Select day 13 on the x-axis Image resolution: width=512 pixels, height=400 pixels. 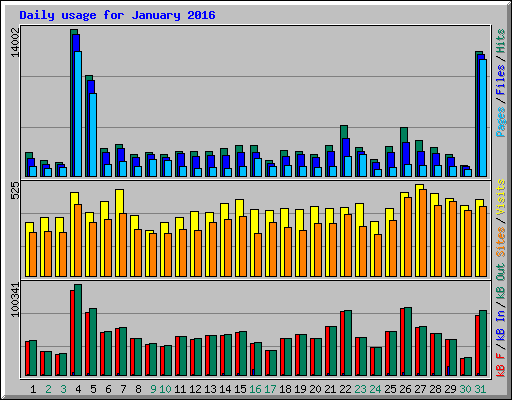click(210, 389)
